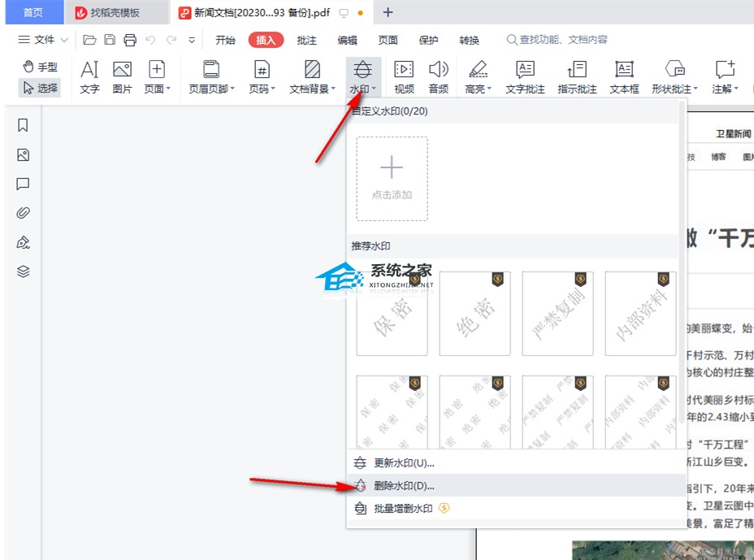
Task: Open the comments sidebar panel
Action: [23, 184]
